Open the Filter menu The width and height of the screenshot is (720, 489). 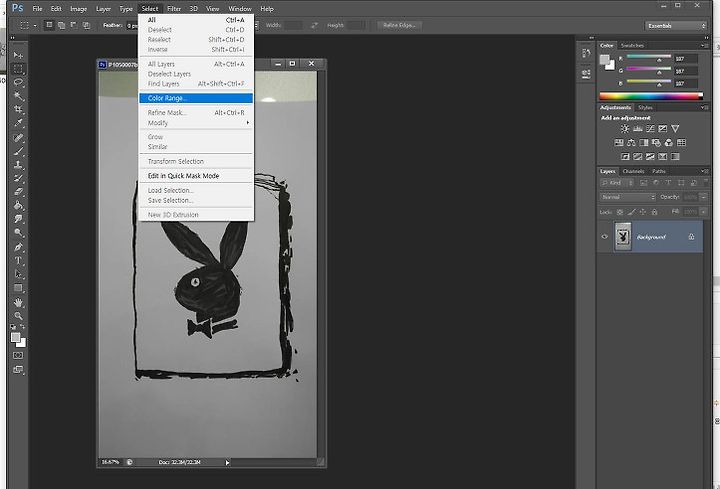(174, 9)
